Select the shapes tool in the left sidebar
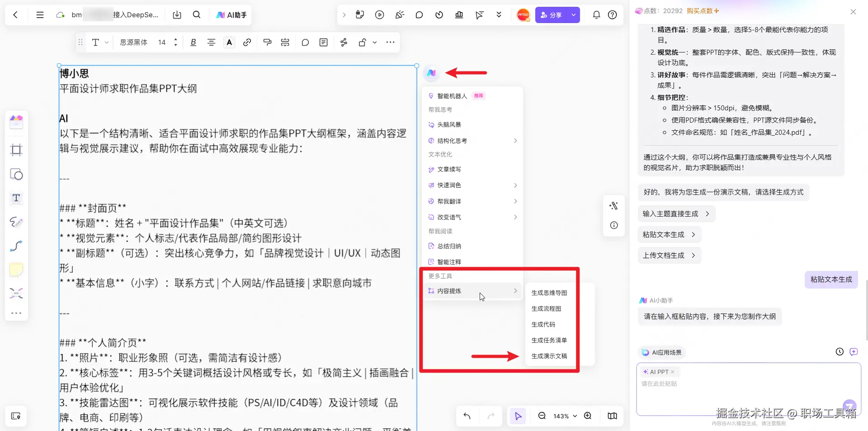The height and width of the screenshot is (431, 868). click(x=16, y=174)
